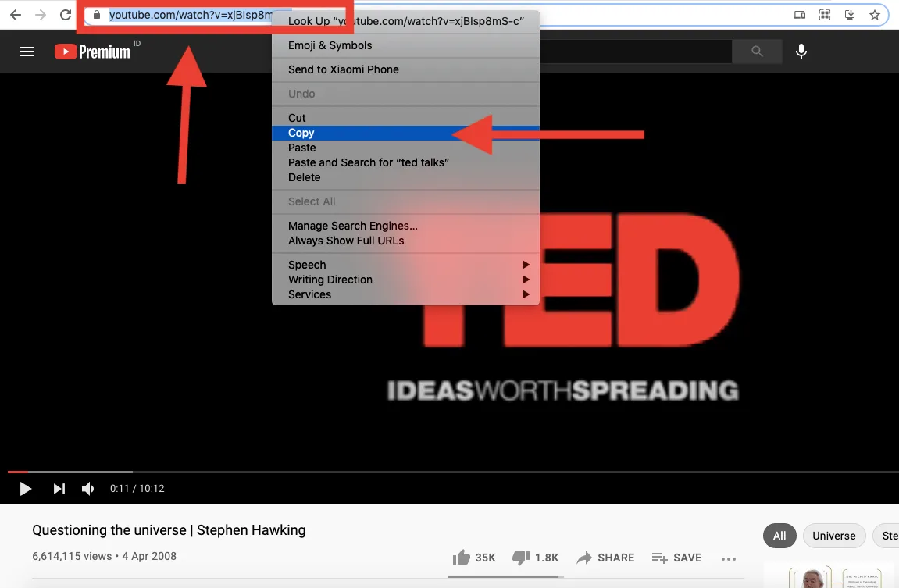The height and width of the screenshot is (588, 899).
Task: Choose Cut from the context menu
Action: [x=405, y=117]
